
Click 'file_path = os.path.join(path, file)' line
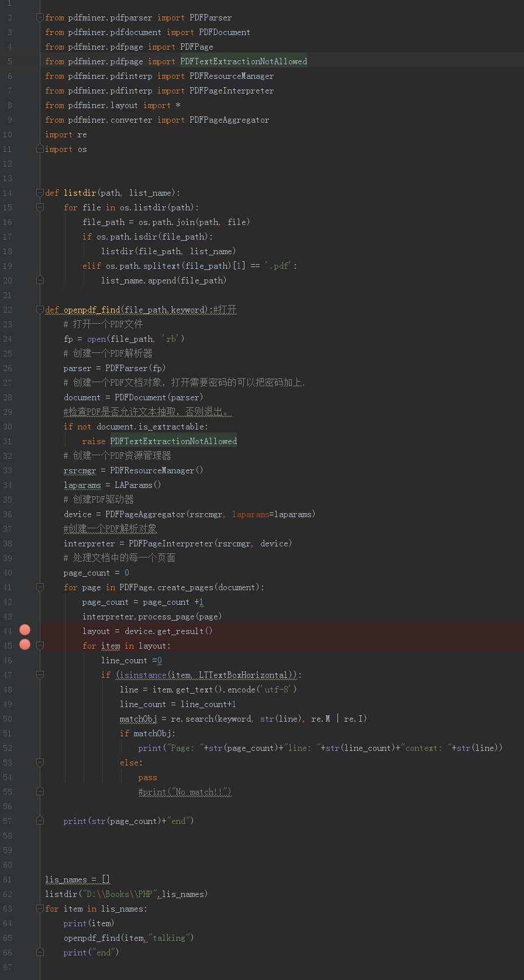pos(166,222)
